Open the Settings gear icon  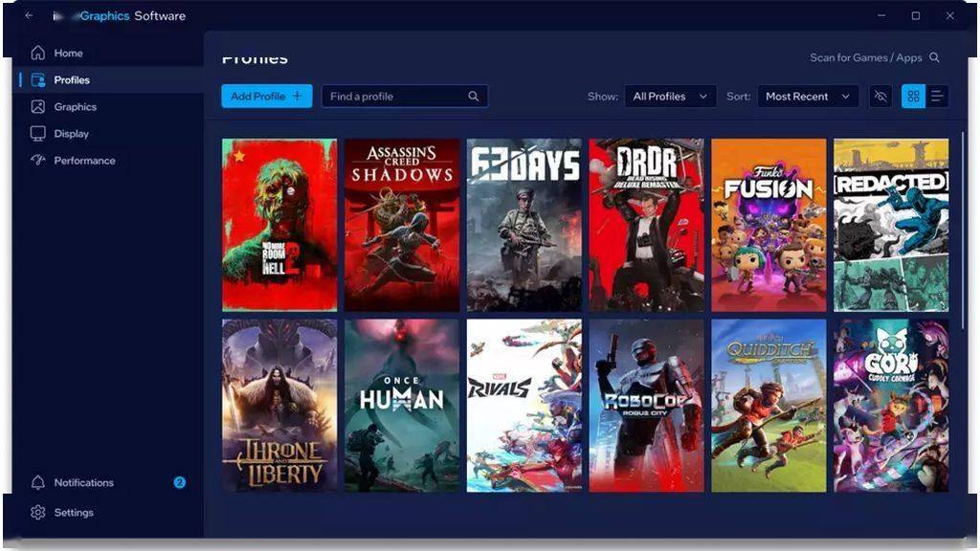38,513
